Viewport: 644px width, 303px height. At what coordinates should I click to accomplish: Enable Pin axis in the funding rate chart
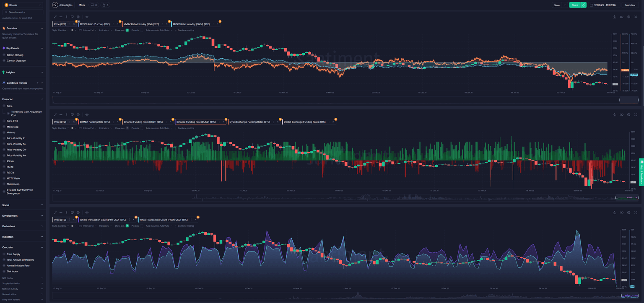point(142,128)
